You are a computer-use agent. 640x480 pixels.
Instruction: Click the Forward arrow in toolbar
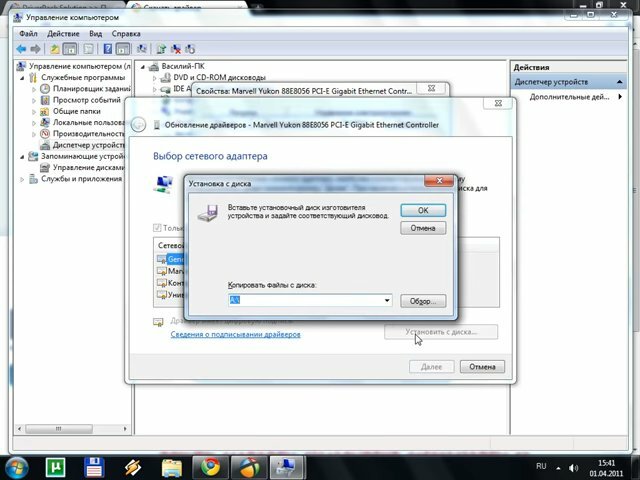(36, 49)
